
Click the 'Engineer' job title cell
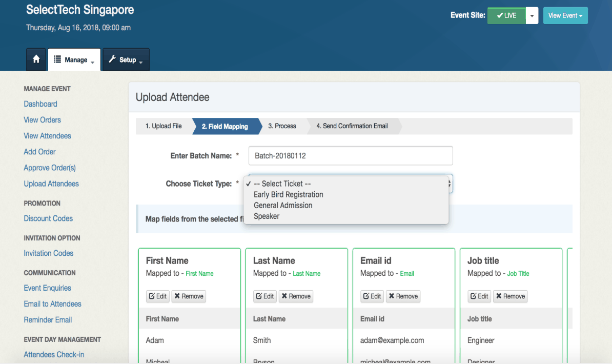[481, 340]
